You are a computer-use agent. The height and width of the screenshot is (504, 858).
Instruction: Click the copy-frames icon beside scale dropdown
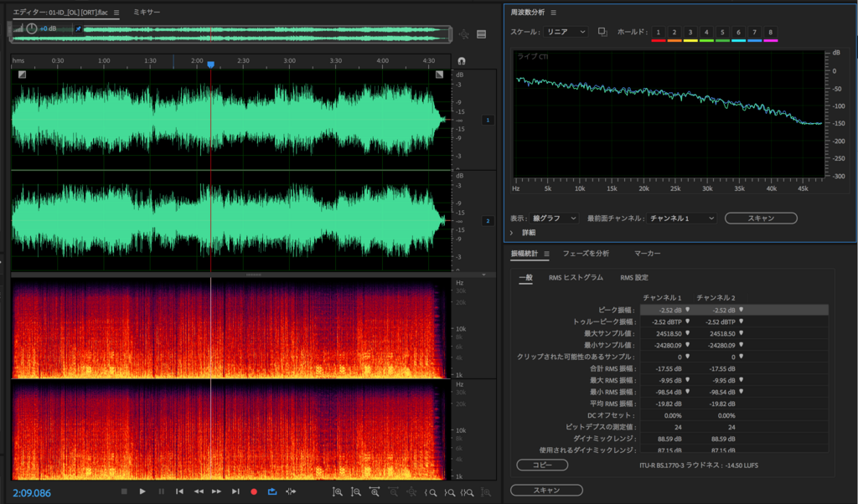[602, 33]
